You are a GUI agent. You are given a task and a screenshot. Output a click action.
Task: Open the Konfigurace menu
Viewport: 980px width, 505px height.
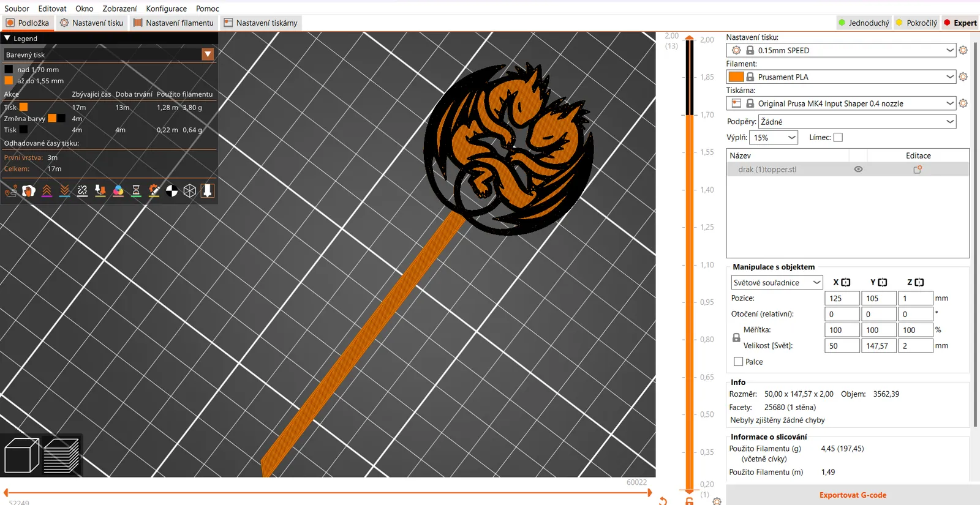point(166,9)
